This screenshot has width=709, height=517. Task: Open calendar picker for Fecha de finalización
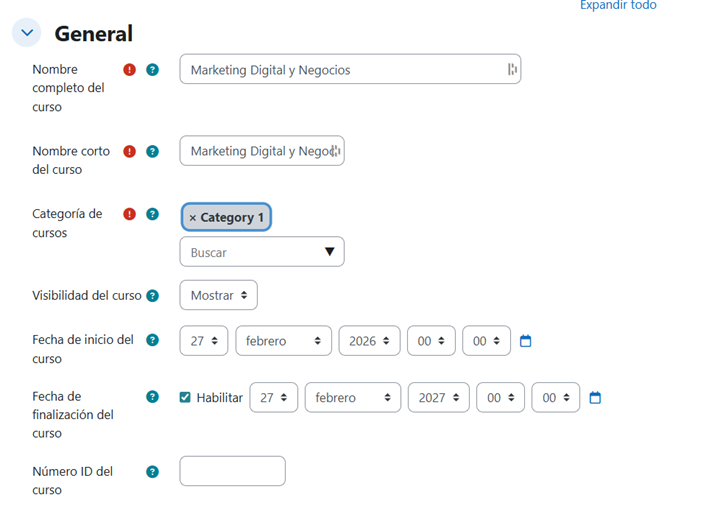coord(595,398)
